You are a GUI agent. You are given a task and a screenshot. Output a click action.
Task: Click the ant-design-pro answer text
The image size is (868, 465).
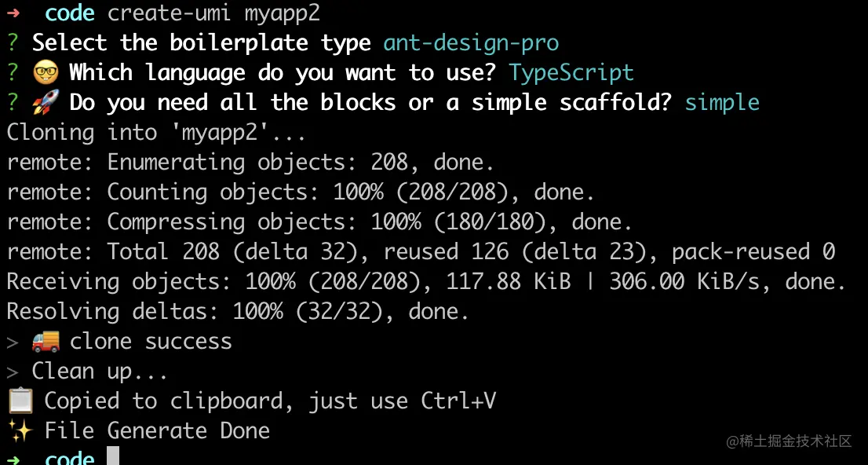pos(471,43)
